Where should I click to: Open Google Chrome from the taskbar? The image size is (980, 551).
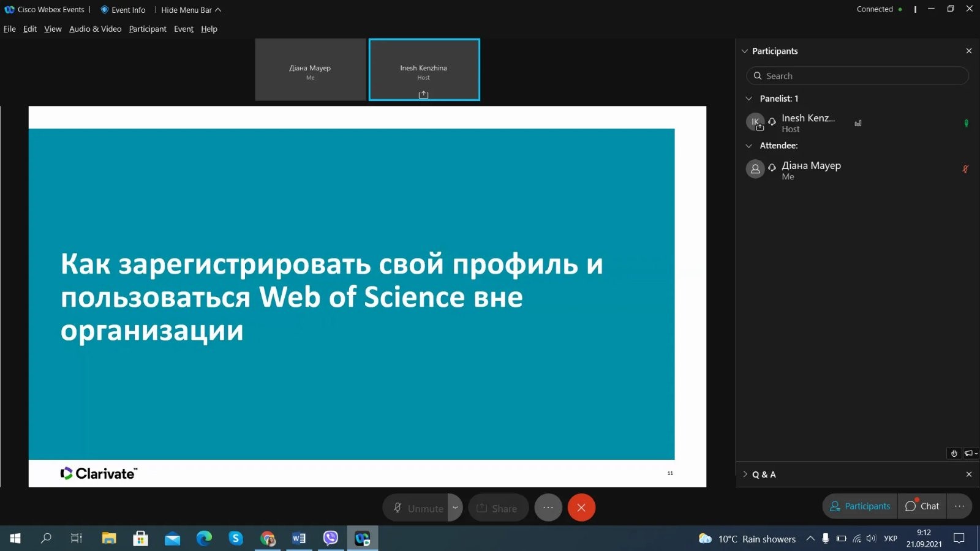click(268, 538)
